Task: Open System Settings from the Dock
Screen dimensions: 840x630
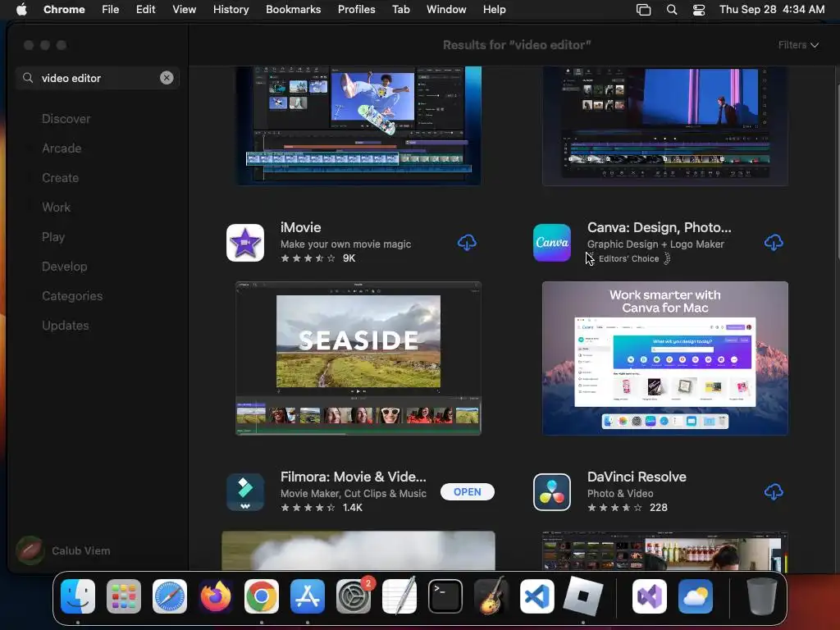Action: point(354,596)
